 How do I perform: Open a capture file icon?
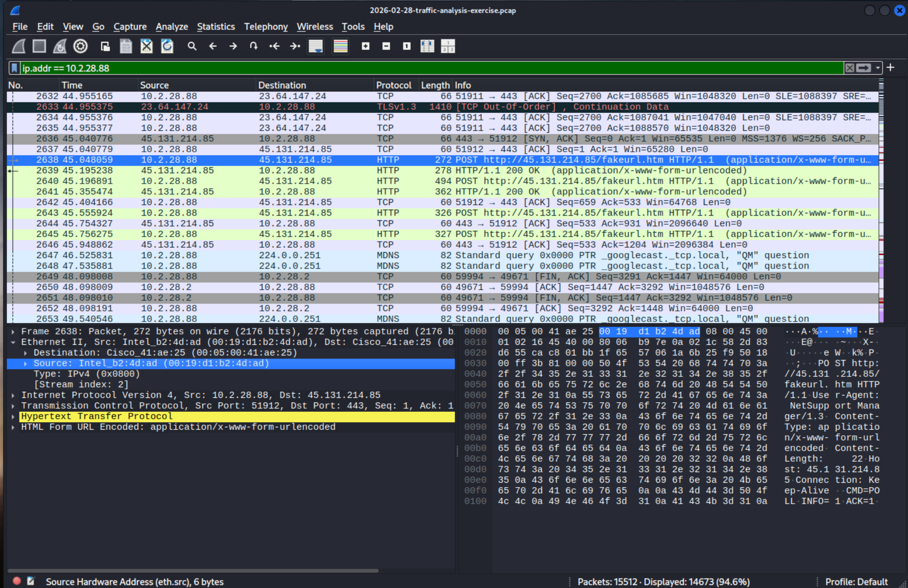[105, 46]
